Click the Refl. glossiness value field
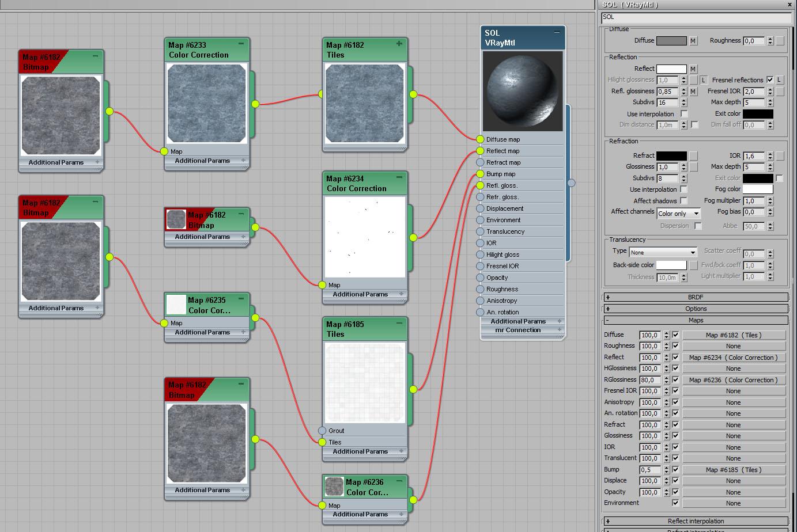The height and width of the screenshot is (532, 797). pos(668,92)
